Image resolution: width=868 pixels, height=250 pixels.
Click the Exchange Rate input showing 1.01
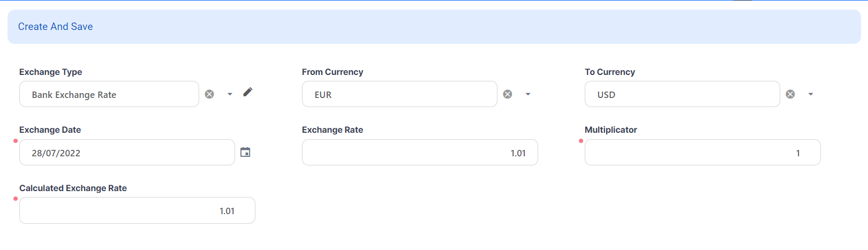click(x=419, y=153)
